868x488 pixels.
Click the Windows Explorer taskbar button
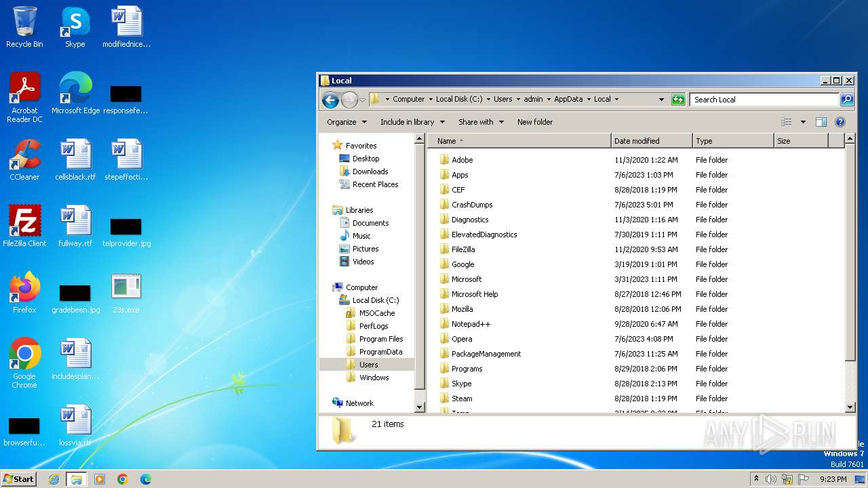pos(76,479)
